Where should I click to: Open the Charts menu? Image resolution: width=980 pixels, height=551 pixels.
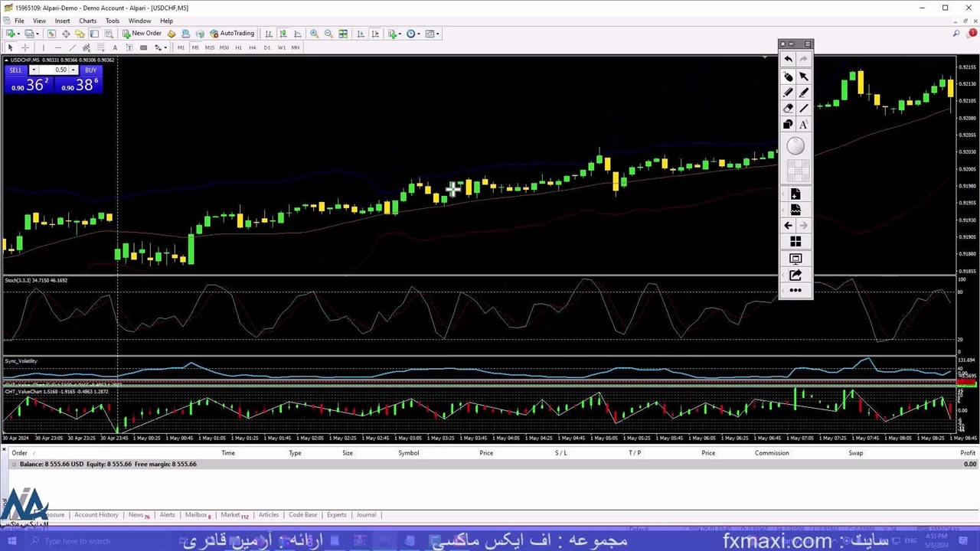[87, 21]
